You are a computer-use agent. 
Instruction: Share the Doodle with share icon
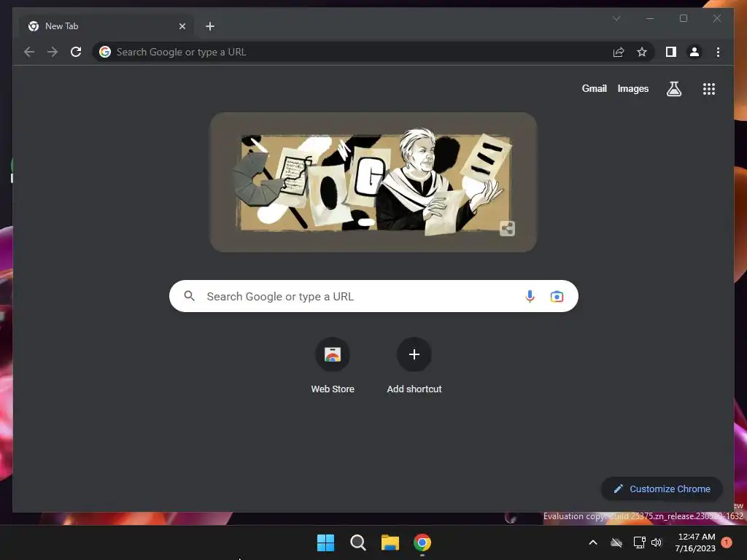tap(508, 228)
